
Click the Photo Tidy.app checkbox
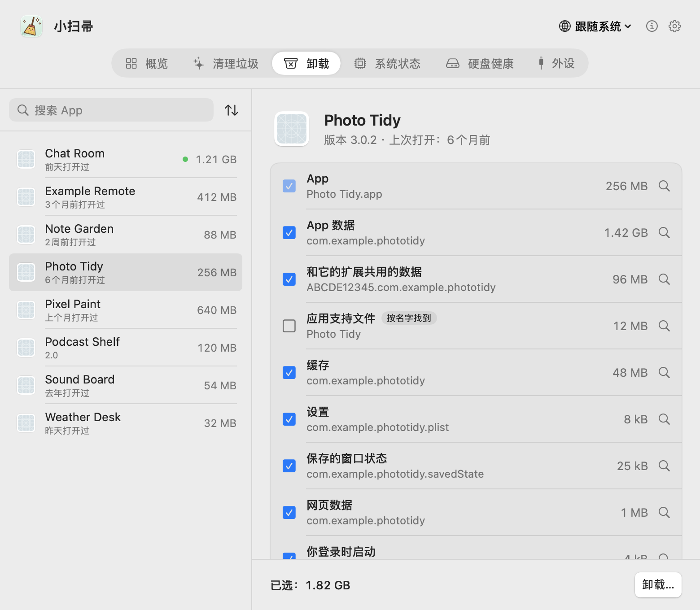(x=289, y=186)
